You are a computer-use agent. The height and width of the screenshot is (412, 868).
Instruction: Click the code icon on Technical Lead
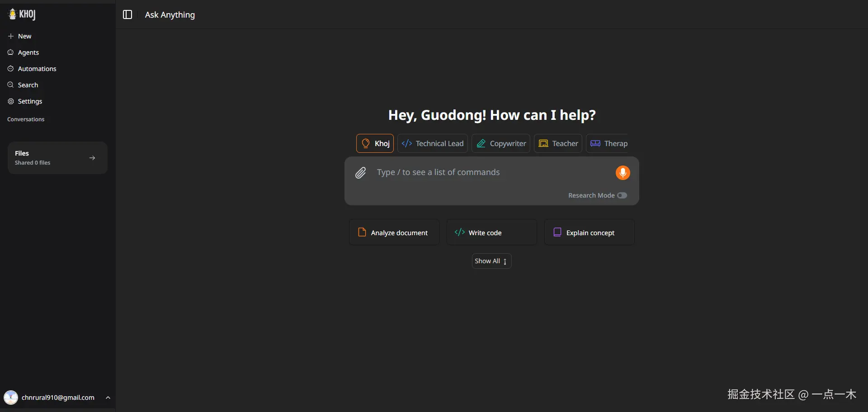click(407, 143)
